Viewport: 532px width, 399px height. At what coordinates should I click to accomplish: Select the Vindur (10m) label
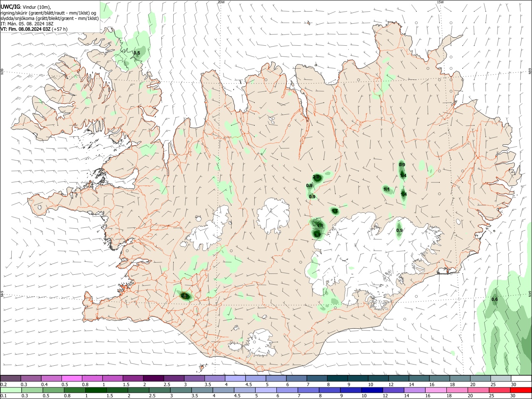tap(37, 7)
